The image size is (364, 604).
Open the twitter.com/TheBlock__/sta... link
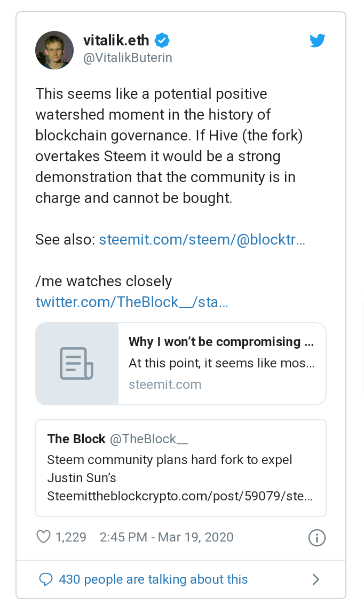[132, 302]
